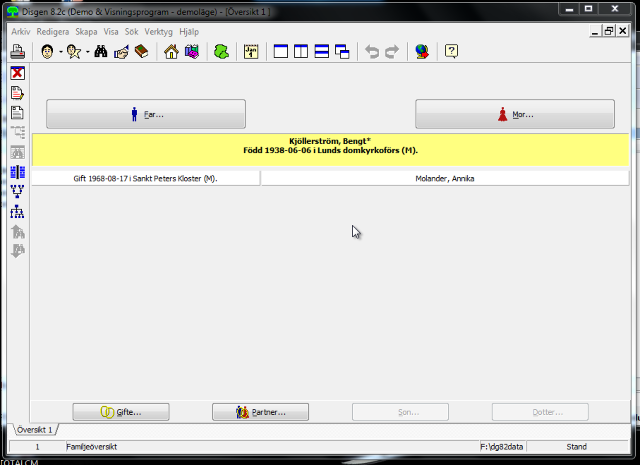Image resolution: width=640 pixels, height=465 pixels.
Task: Open the Arkiv menu
Action: pos(20,32)
